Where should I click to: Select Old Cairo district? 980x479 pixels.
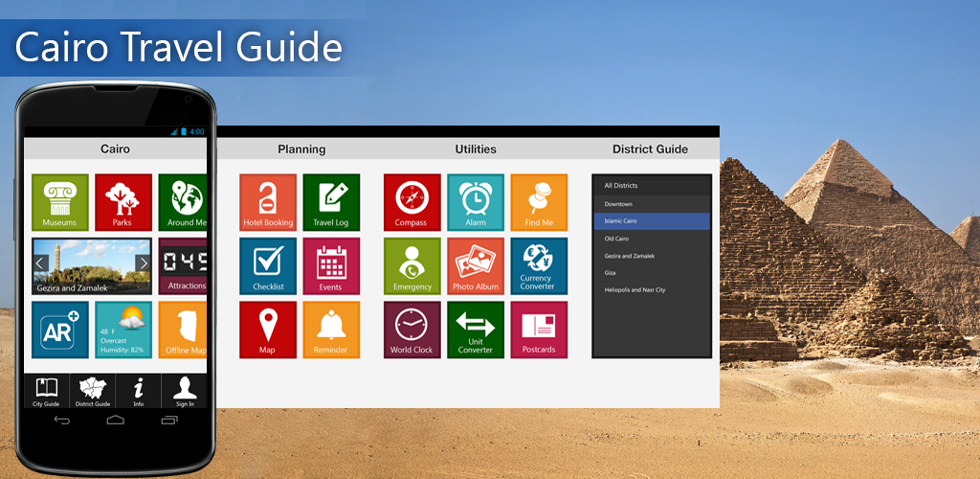pyautogui.click(x=651, y=239)
